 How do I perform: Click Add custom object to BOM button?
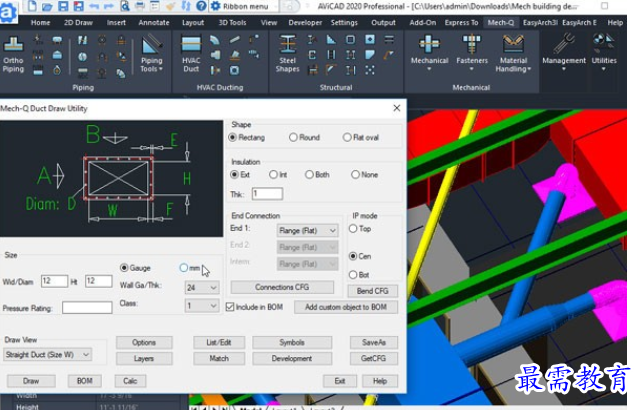click(x=346, y=307)
